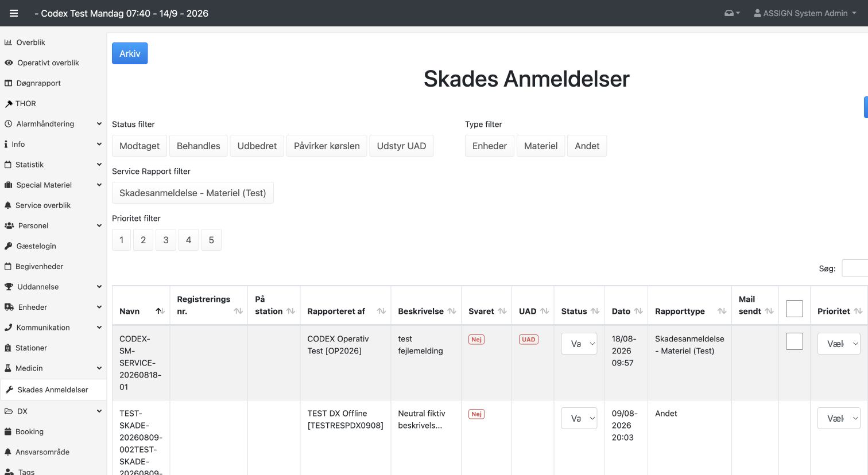Expand the Personel sidebar menu

pyautogui.click(x=53, y=226)
